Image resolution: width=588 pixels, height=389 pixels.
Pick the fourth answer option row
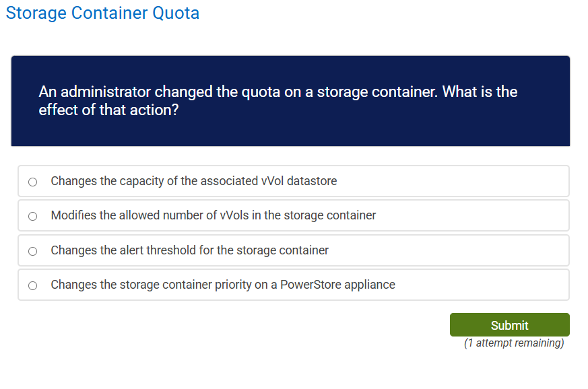(293, 285)
